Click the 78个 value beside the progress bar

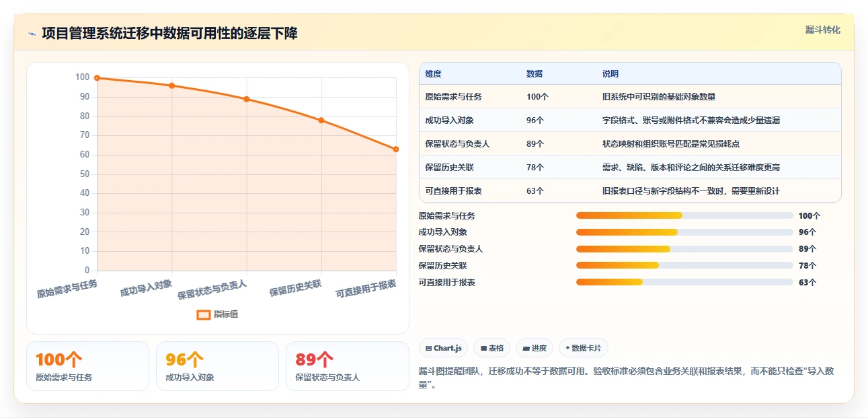pyautogui.click(x=807, y=266)
